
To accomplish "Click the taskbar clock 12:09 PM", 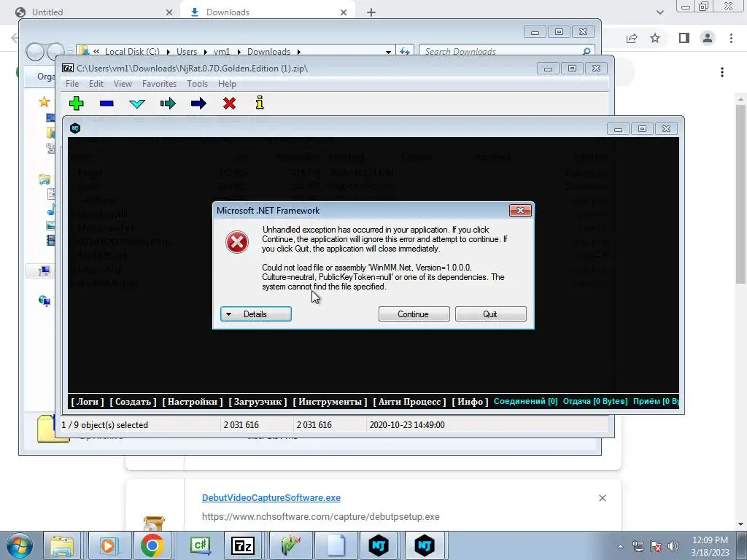I will click(710, 540).
